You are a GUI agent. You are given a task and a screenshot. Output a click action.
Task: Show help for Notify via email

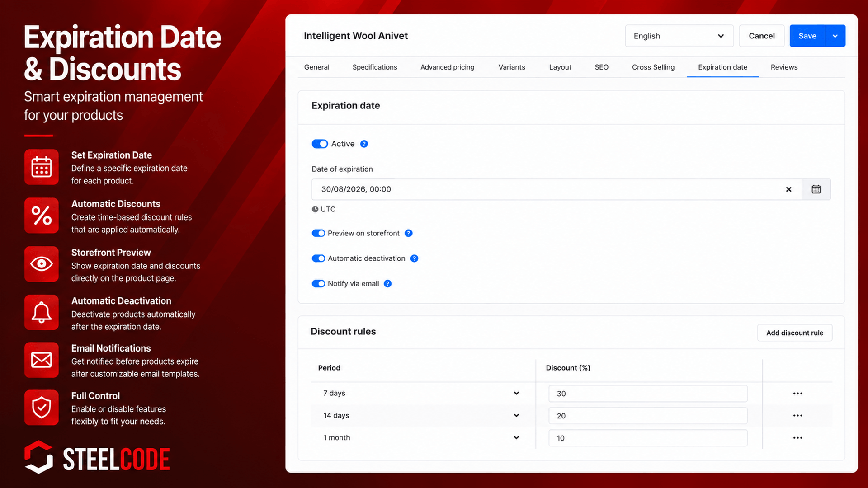[x=387, y=284]
